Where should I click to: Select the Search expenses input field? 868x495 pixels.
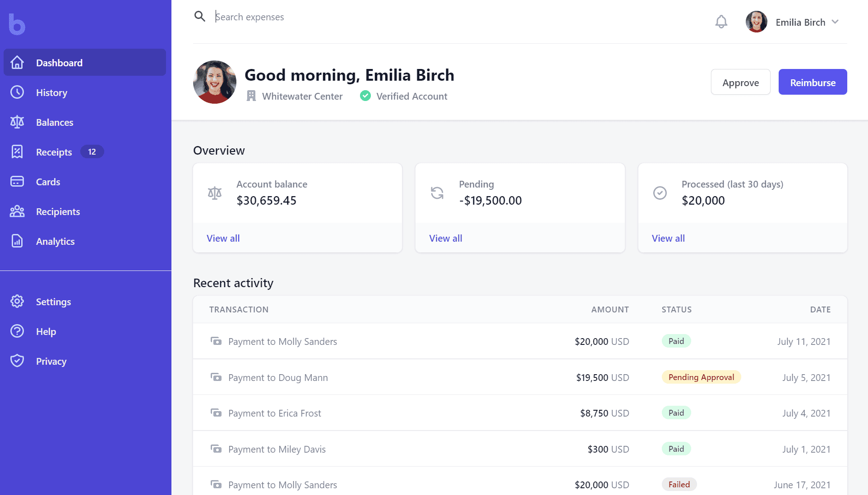point(249,16)
